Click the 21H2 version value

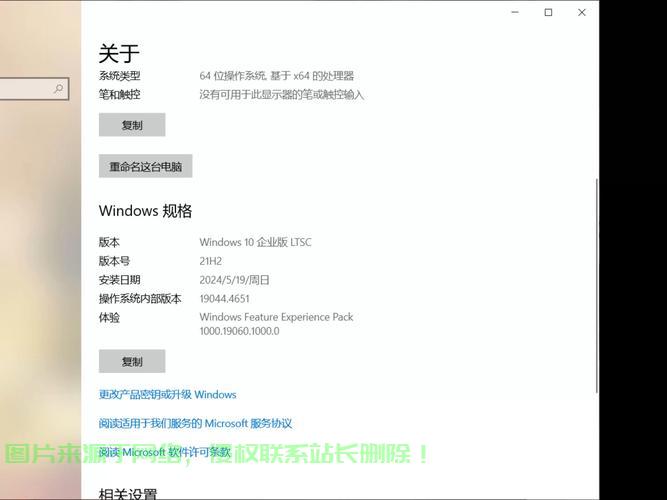tap(210, 261)
